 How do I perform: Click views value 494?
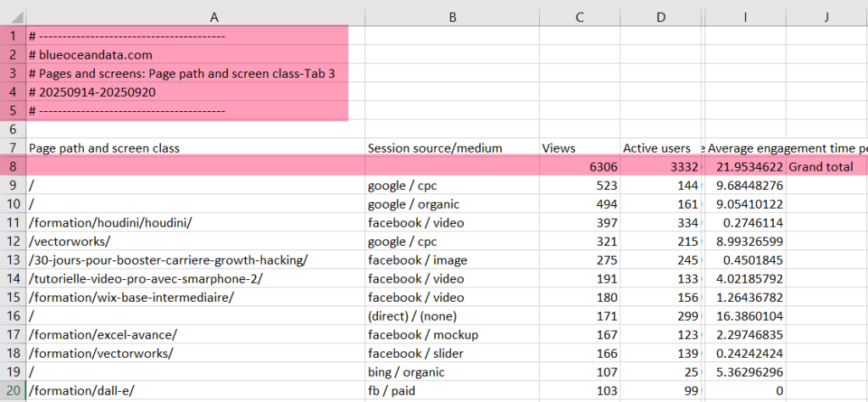[x=580, y=204]
